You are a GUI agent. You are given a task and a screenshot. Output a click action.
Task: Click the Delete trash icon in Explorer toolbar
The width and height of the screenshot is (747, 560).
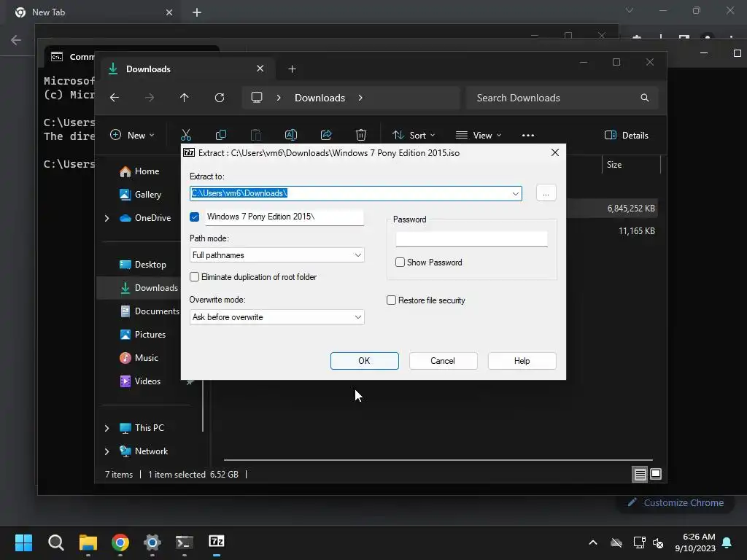(x=361, y=135)
